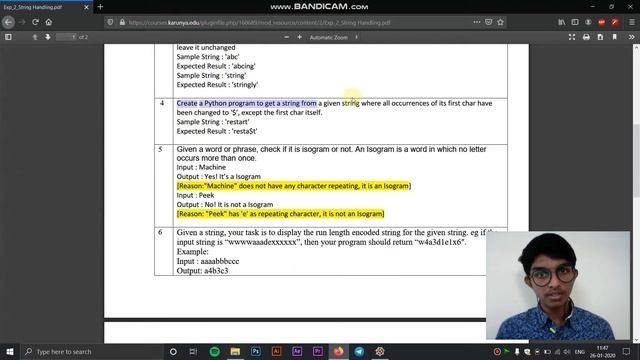
Task: Click text "Input : aaaabbbccc"
Action: click(x=208, y=261)
